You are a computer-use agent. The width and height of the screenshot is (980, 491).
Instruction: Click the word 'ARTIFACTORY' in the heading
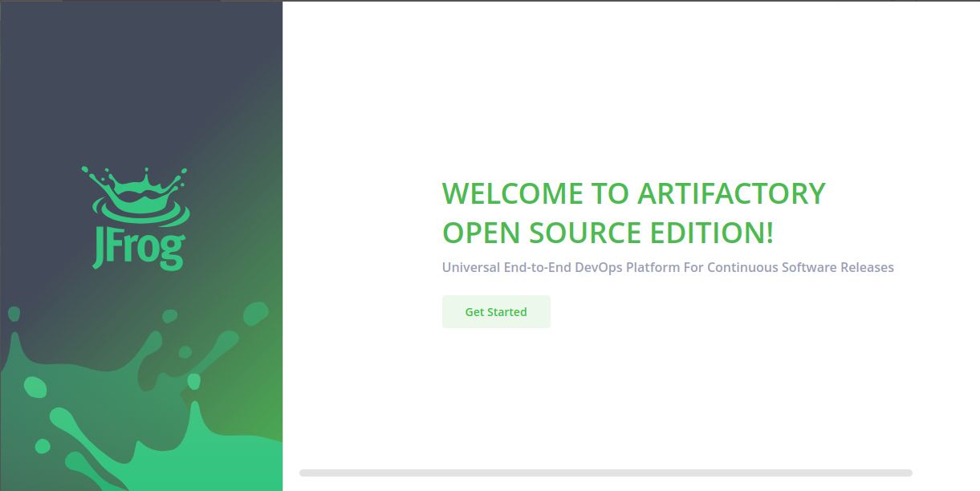(x=731, y=194)
